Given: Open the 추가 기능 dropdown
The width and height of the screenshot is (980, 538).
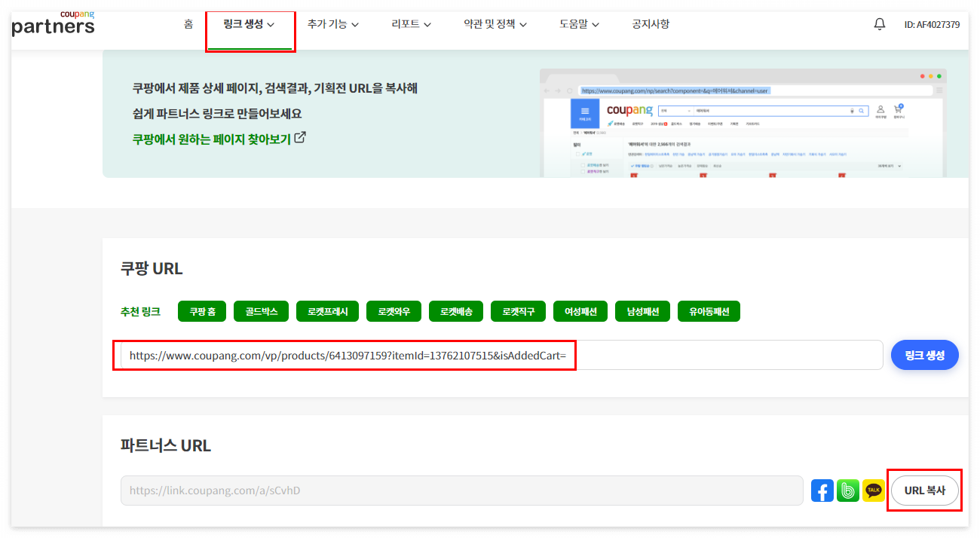Looking at the screenshot, I should [332, 23].
